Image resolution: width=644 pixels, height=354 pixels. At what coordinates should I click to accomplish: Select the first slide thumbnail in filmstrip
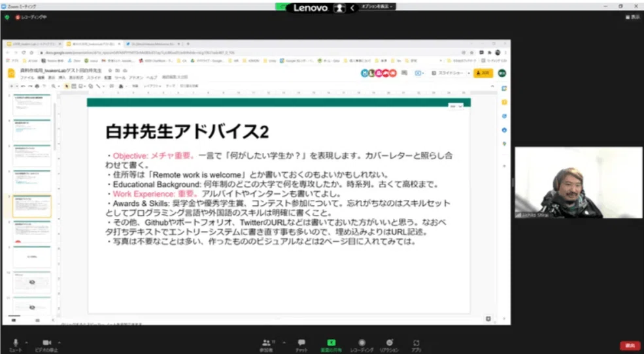click(x=32, y=105)
